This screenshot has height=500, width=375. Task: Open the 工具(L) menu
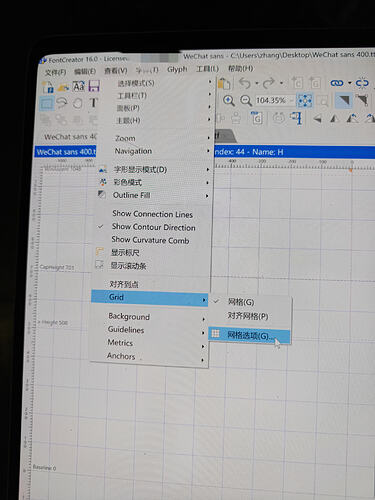click(207, 69)
